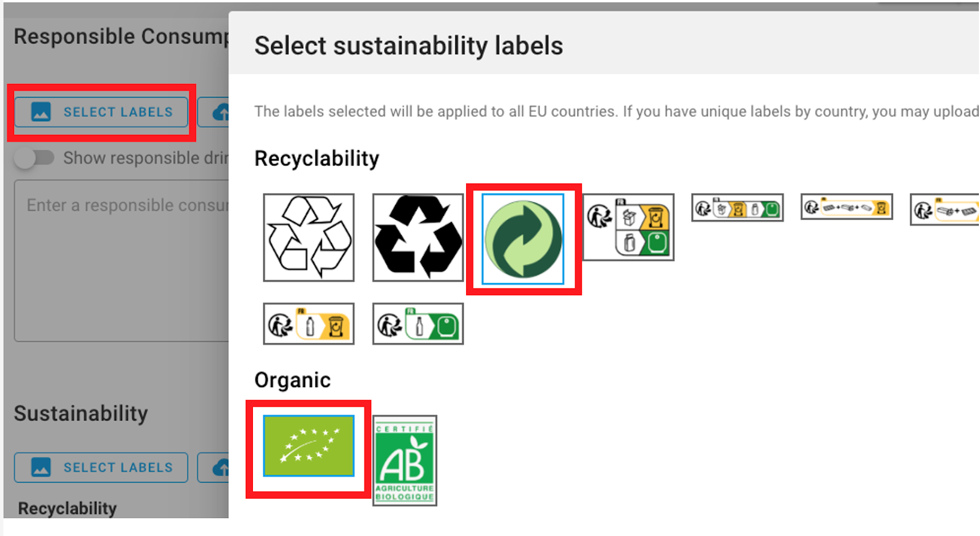Click the Select sustainability labels dialog header
This screenshot has height=536, width=980.
[x=409, y=46]
